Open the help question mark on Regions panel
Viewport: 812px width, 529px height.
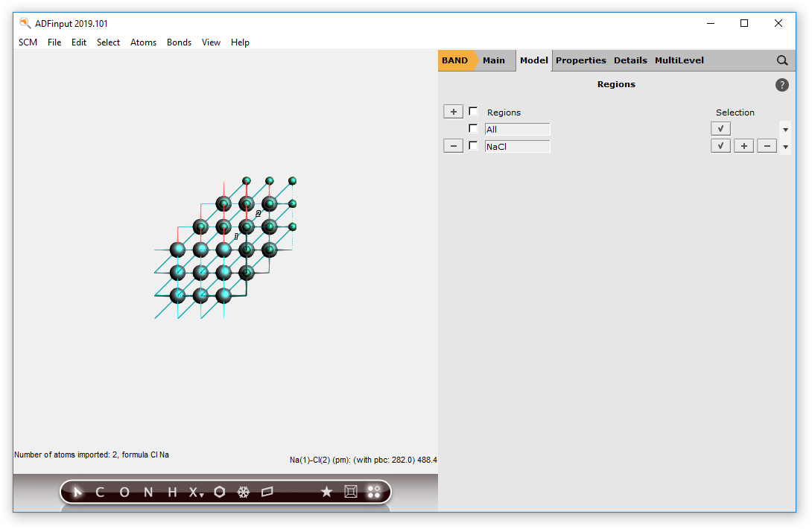[781, 85]
